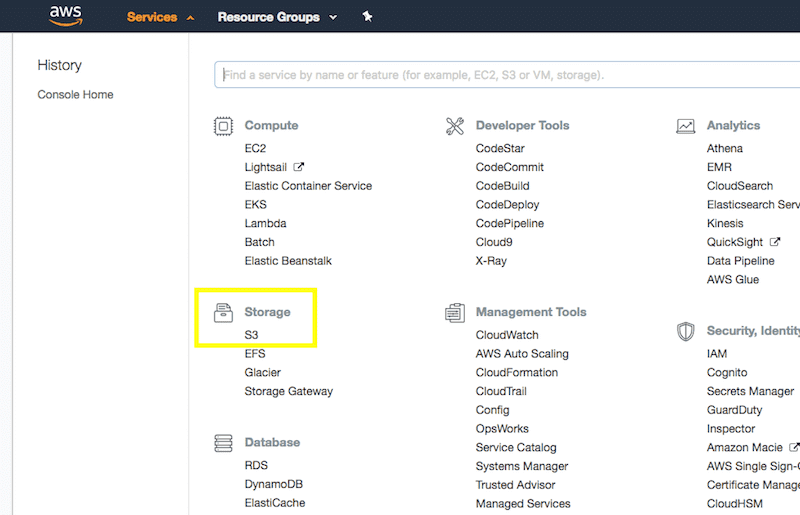Expand the Resource Groups dropdown
The width and height of the screenshot is (800, 515).
[277, 17]
